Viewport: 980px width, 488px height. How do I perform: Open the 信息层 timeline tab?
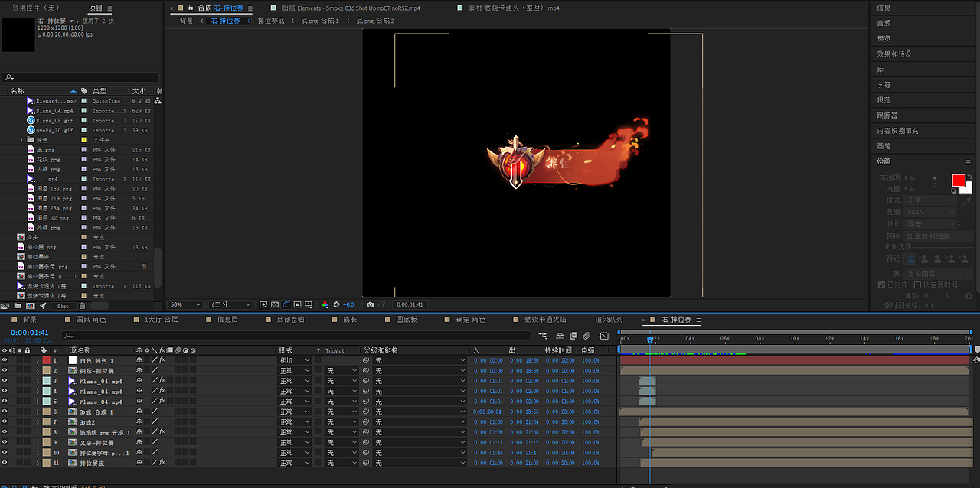[227, 320]
